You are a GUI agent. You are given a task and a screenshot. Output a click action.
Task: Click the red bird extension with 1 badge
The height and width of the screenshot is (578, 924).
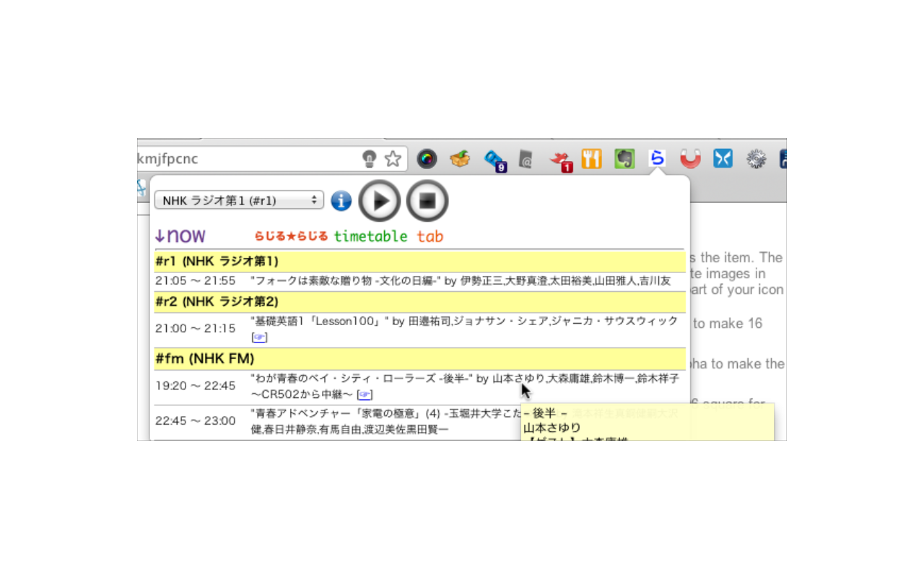(561, 161)
